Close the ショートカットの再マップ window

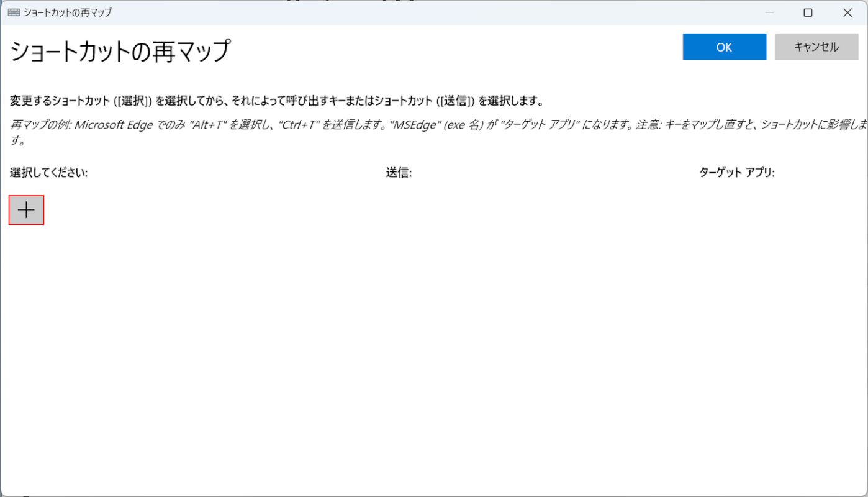(847, 12)
